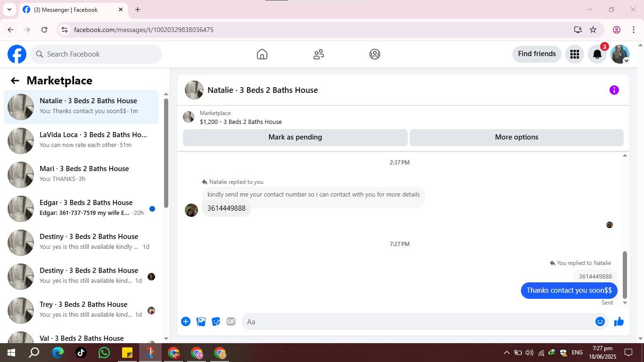
Task: Open the unread Edgar conversation
Action: [x=81, y=209]
